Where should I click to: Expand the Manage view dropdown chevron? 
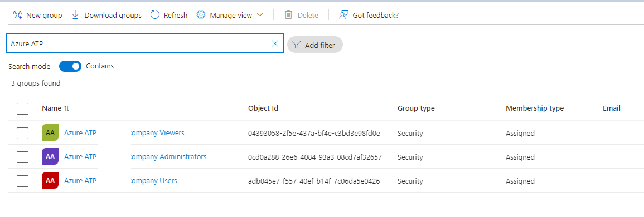(260, 15)
